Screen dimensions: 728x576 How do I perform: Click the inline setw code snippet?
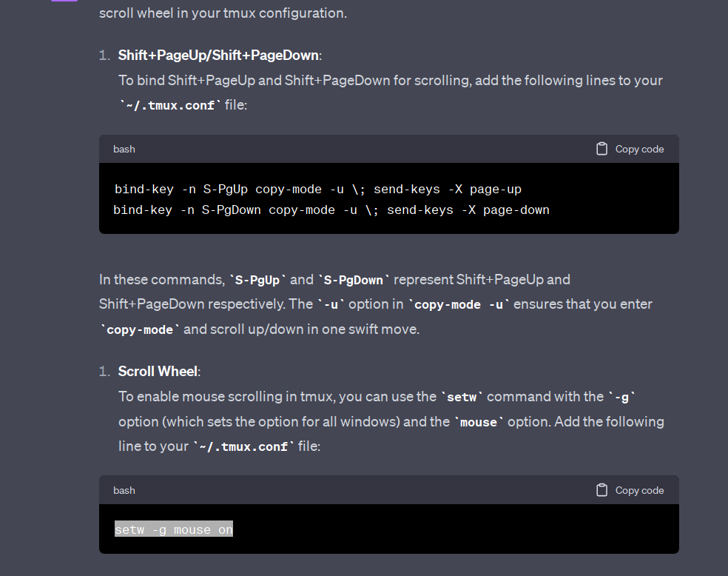[x=462, y=397]
